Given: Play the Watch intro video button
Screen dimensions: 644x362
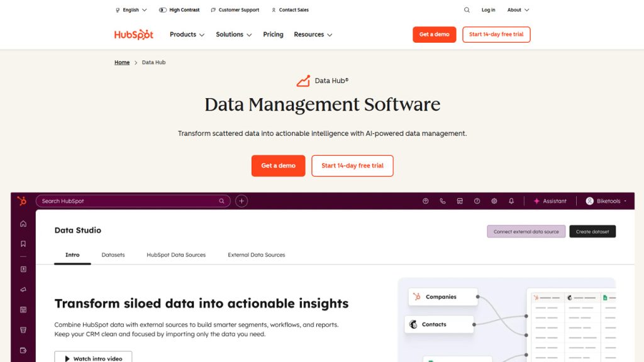Looking at the screenshot, I should click(93, 357).
